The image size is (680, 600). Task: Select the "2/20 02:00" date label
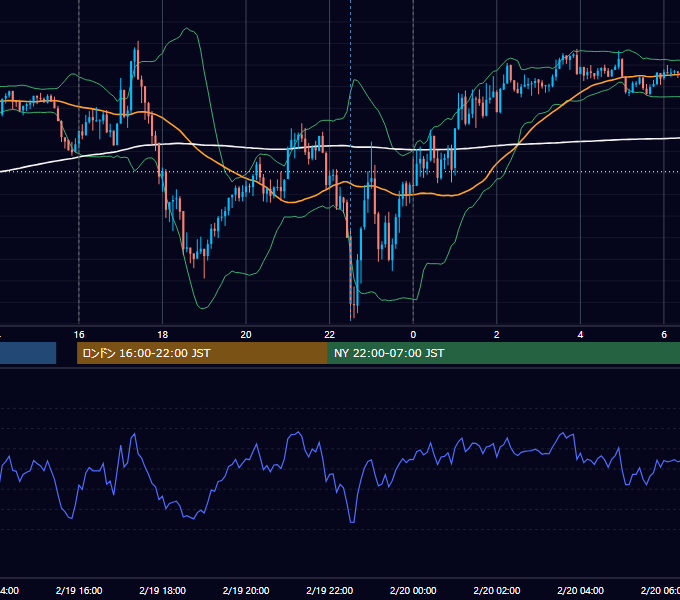[x=497, y=590]
